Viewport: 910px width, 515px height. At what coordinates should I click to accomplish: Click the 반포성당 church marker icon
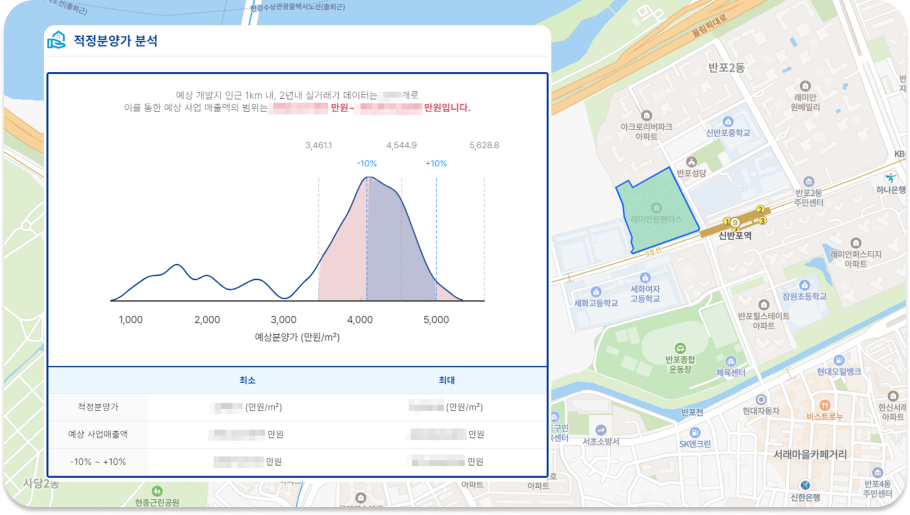coord(691,161)
